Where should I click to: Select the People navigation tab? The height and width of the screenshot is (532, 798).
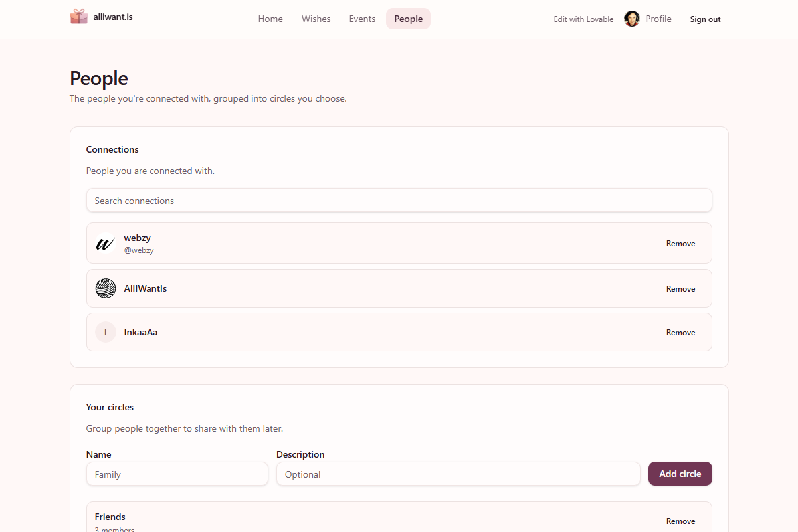[408, 19]
